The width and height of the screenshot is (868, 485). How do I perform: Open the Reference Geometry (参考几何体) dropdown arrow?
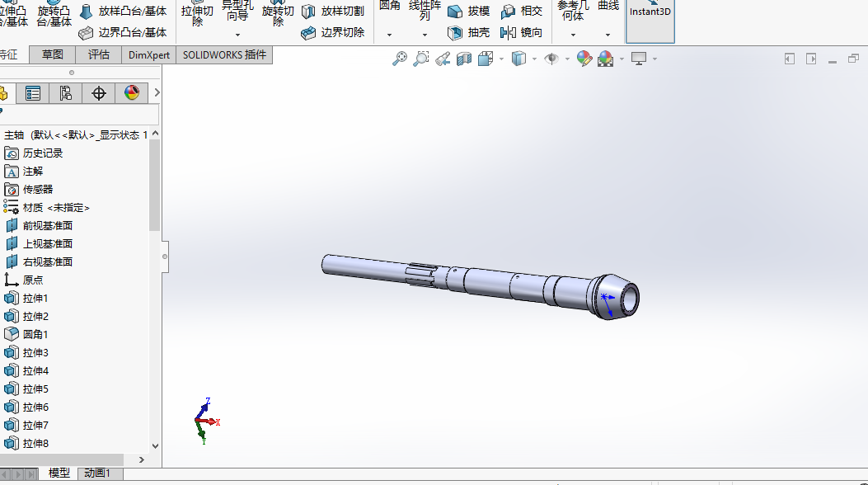point(573,35)
